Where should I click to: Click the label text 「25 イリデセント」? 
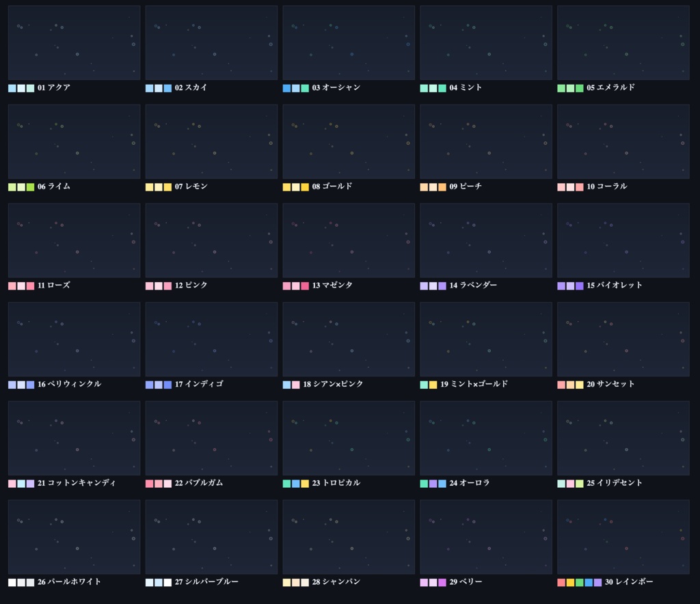pos(615,482)
